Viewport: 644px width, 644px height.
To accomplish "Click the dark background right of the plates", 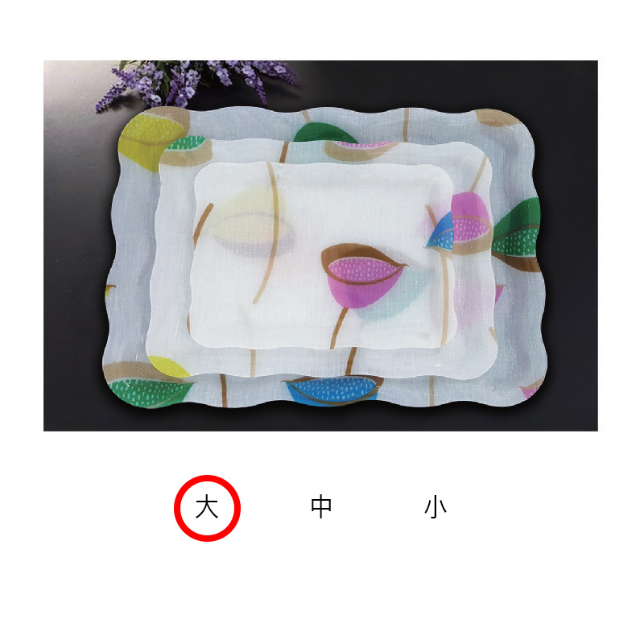I will pyautogui.click(x=572, y=246).
